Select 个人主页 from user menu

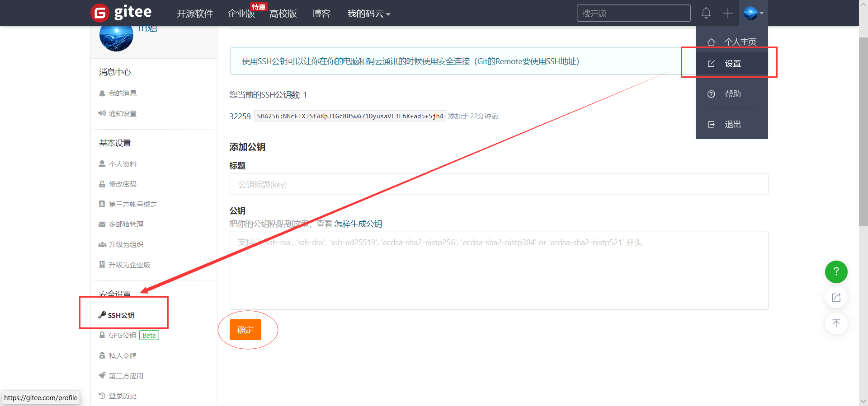point(731,42)
